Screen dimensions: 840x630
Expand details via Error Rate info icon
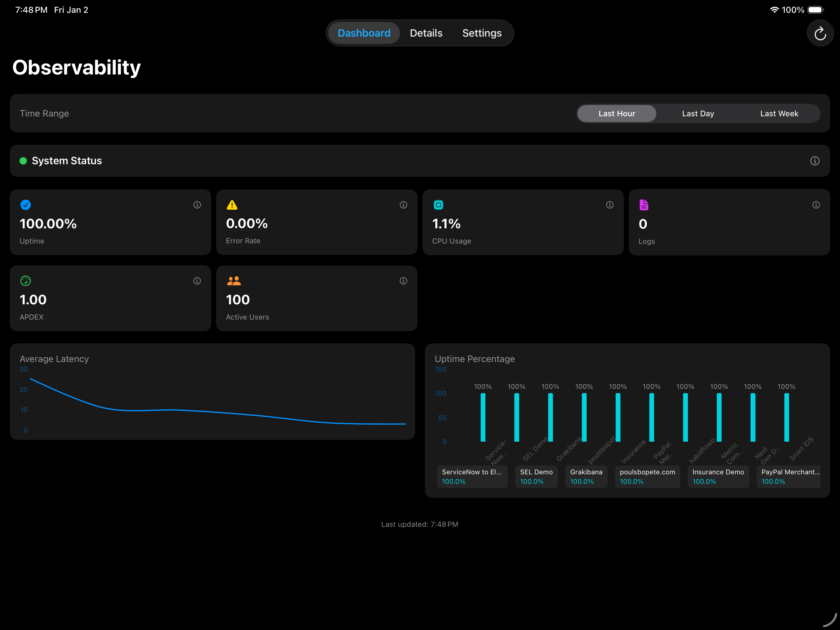pos(403,205)
